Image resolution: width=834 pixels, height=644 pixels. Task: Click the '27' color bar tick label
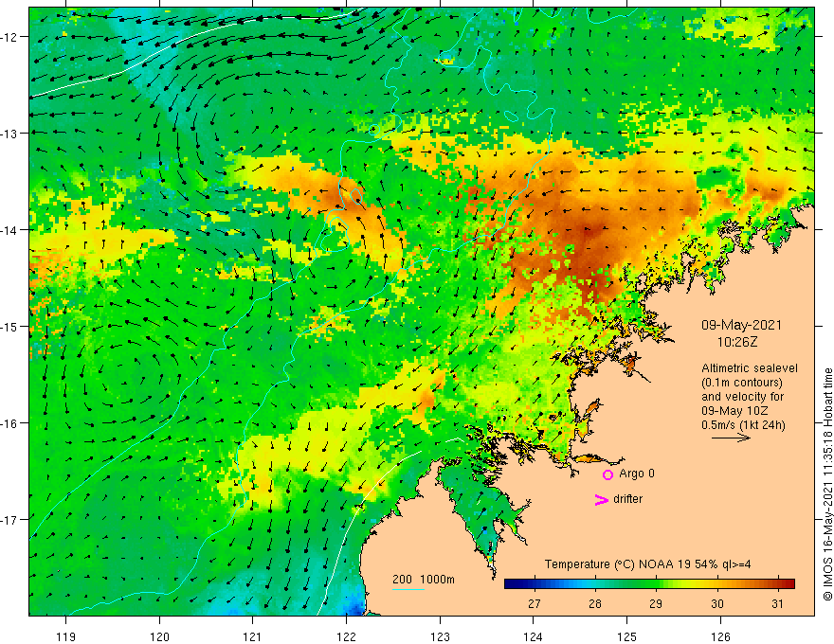tap(534, 603)
